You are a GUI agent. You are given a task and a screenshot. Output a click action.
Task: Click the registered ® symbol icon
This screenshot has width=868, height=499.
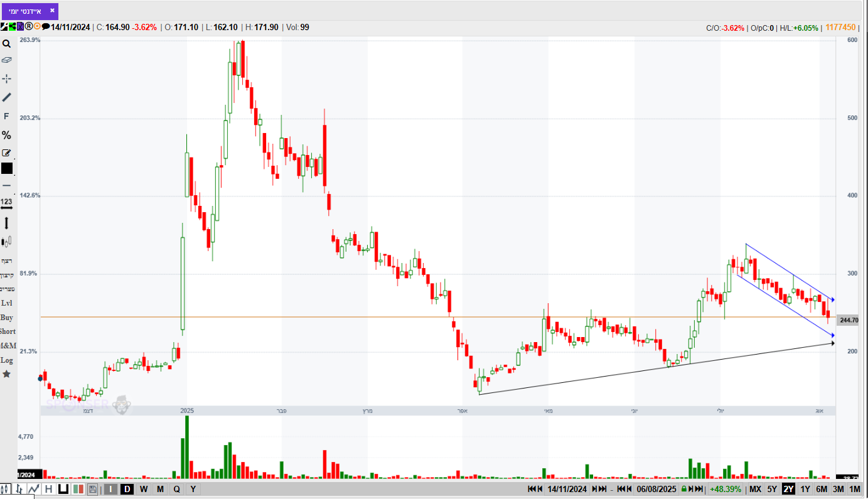pyautogui.click(x=28, y=27)
